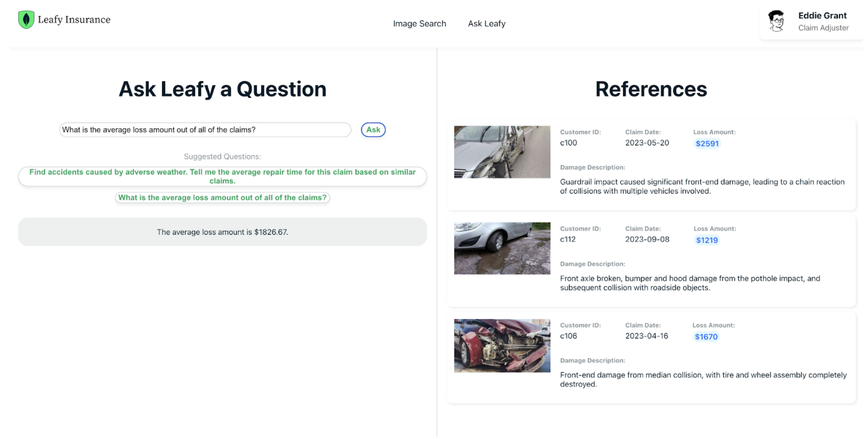Screen dimensions: 868x439
Task: Click claim date 2023-09-08
Action: 647,239
